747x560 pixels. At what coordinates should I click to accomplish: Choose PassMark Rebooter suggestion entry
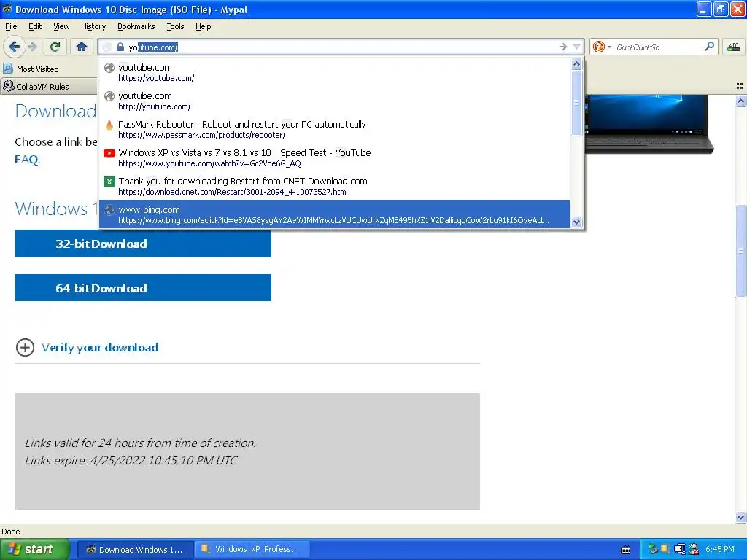334,129
